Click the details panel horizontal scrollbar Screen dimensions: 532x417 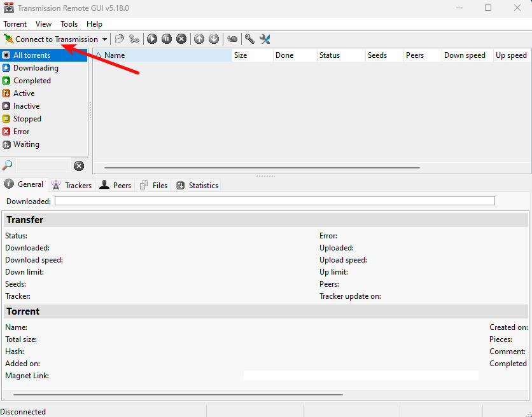(178, 395)
